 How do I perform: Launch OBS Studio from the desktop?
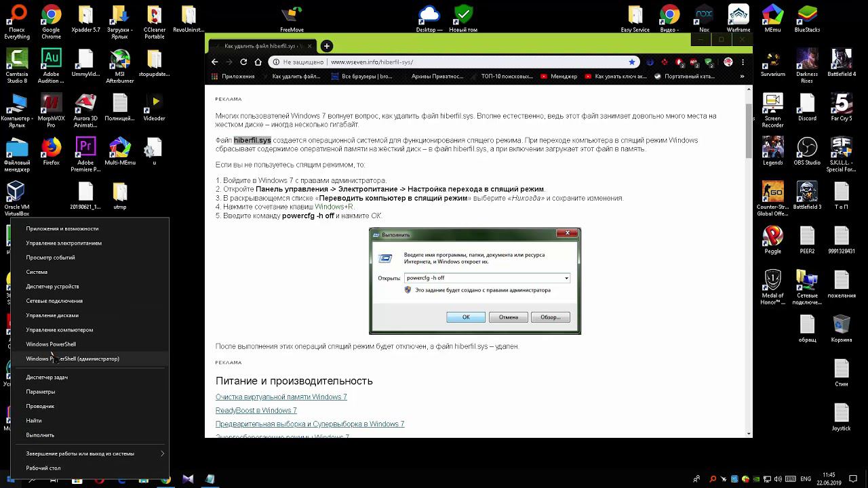[807, 152]
